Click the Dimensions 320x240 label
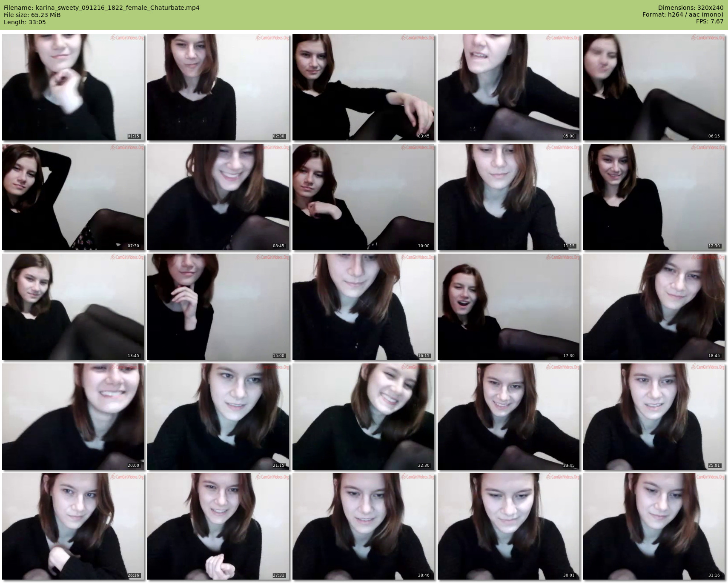This screenshot has width=728, height=583. click(x=691, y=8)
